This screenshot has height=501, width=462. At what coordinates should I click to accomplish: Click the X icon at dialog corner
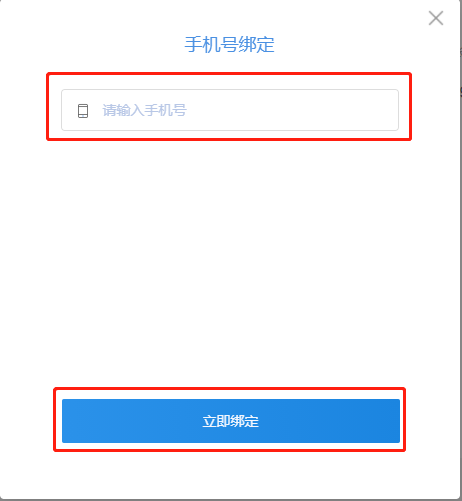pyautogui.click(x=436, y=18)
